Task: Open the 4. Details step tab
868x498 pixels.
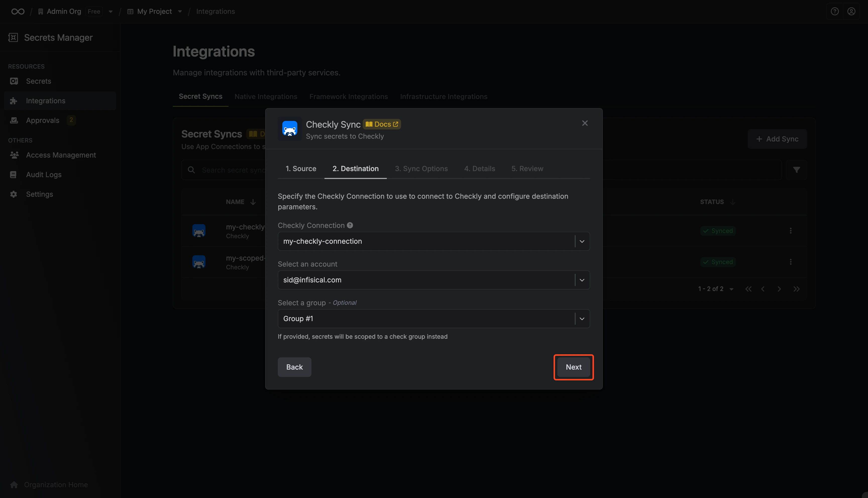Action: coord(479,169)
